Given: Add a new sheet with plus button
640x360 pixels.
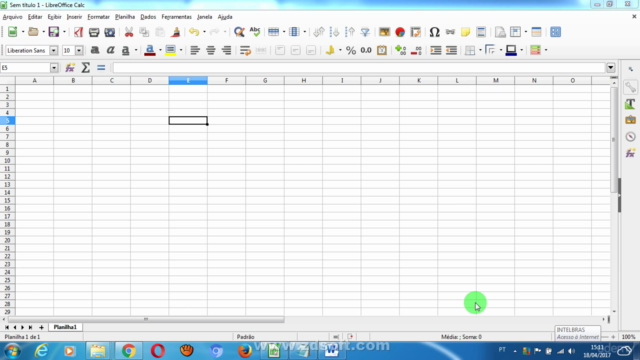Looking at the screenshot, I should point(41,327).
